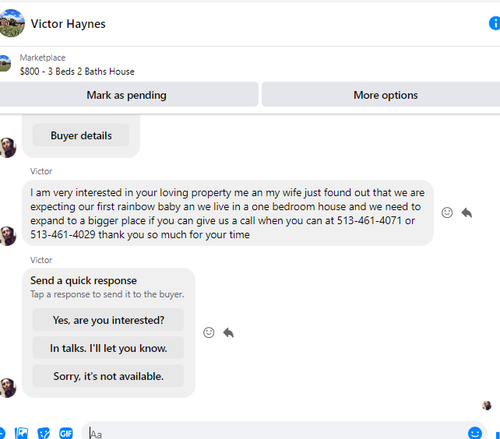View Buyer details
The image size is (500, 439).
[81, 135]
